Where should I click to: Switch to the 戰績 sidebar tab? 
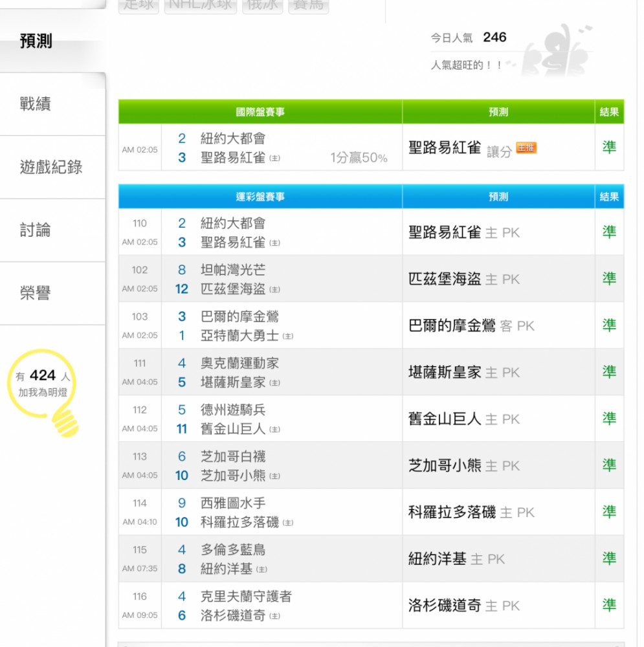coord(36,104)
